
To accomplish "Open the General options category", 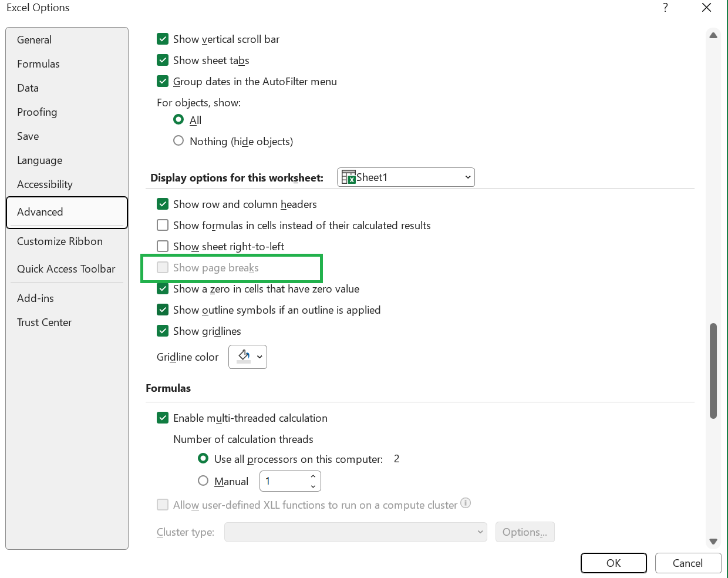I will coord(67,40).
